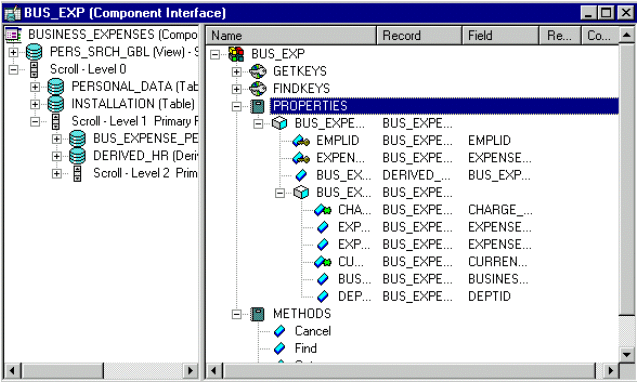Expand the GETKEYS node
637x383 pixels.
[236, 71]
